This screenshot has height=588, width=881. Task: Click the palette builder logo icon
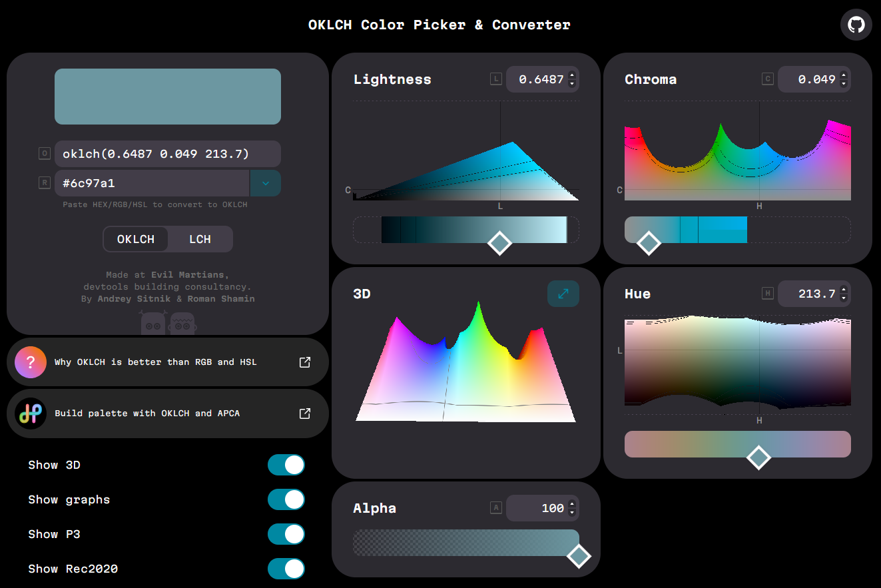click(x=31, y=414)
